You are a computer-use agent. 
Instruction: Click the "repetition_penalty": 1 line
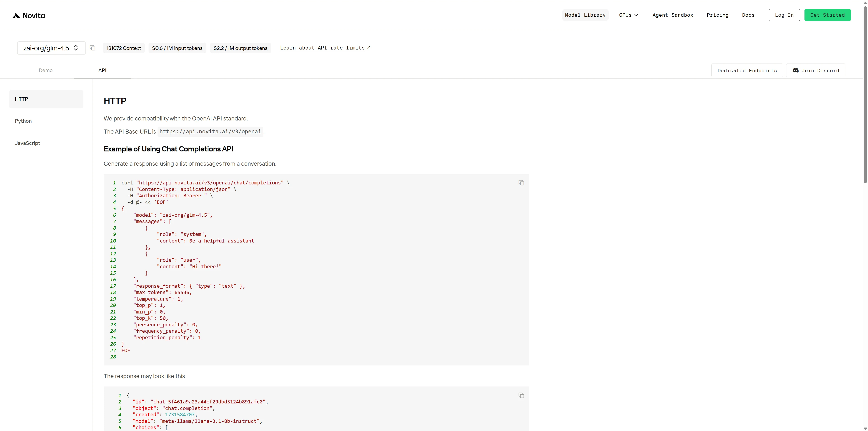pyautogui.click(x=167, y=338)
